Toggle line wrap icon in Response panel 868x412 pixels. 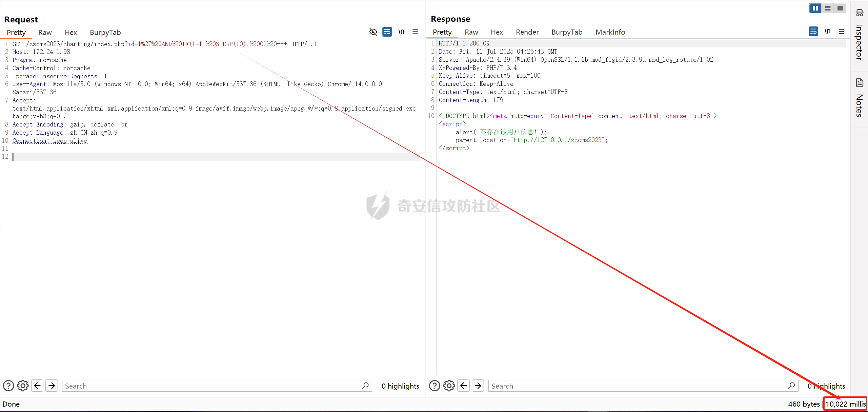[x=813, y=32]
